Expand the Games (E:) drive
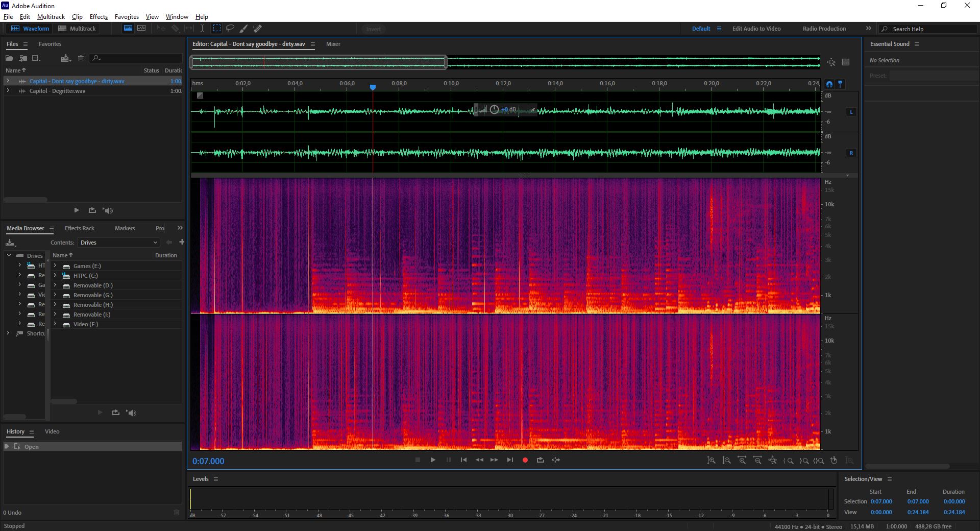This screenshot has width=980, height=531. [55, 266]
